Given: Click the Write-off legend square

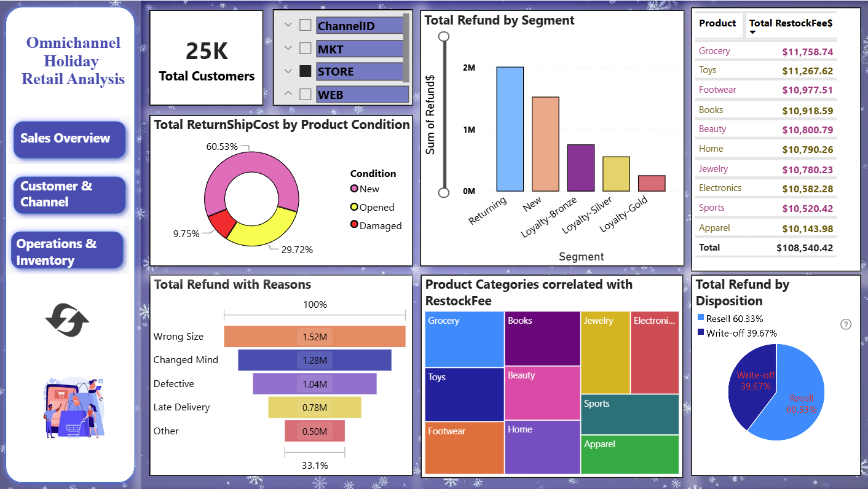Looking at the screenshot, I should click(702, 333).
